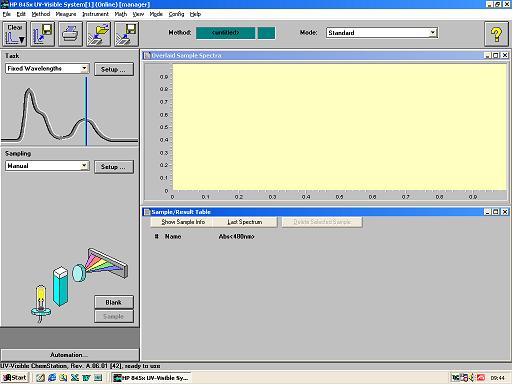Click the teal untitled method field
The height and width of the screenshot is (384, 512).
point(226,33)
